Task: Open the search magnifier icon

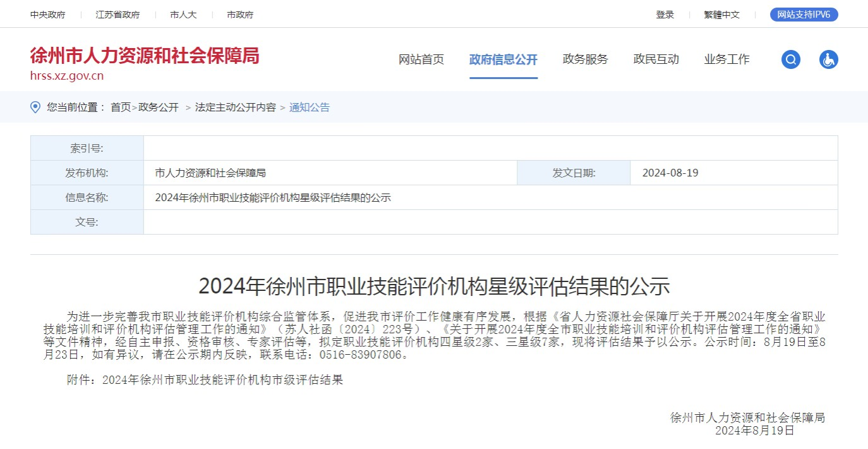Action: 791,60
